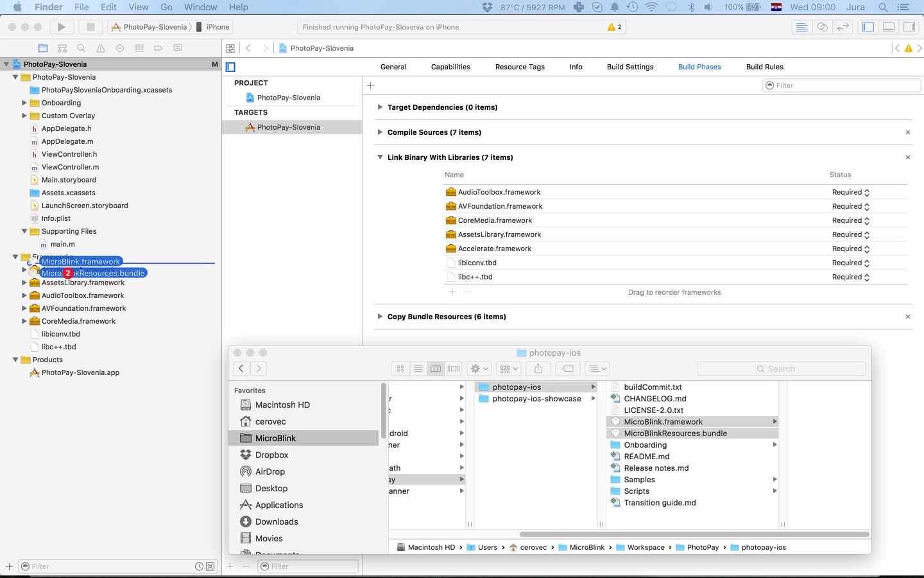Add a new build phase with plus
The image size is (924, 578).
pyautogui.click(x=370, y=85)
